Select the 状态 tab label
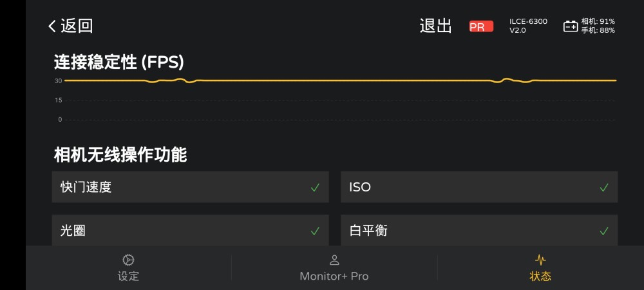 540,276
